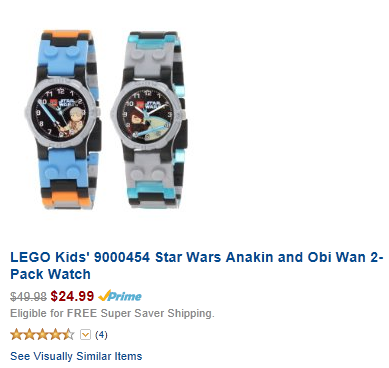
Task: Open the LEGO Kids' 9000454 Star Wars title link
Action: [197, 266]
